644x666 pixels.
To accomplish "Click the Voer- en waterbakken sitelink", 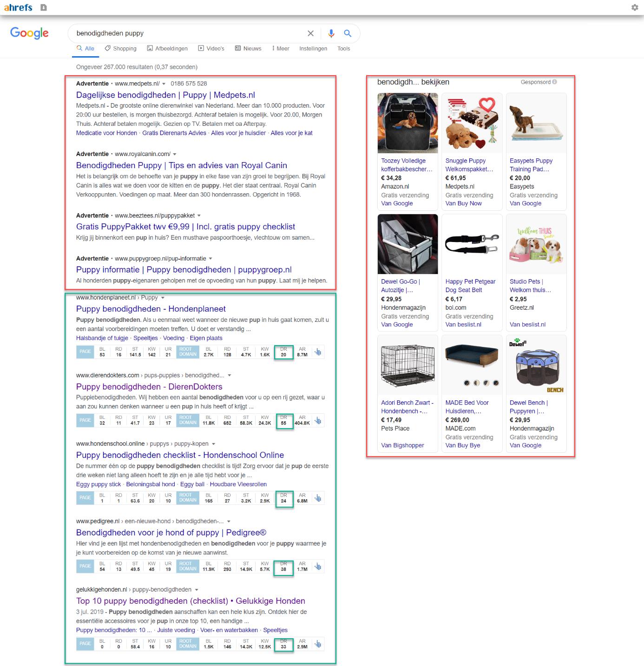I will coord(229,630).
